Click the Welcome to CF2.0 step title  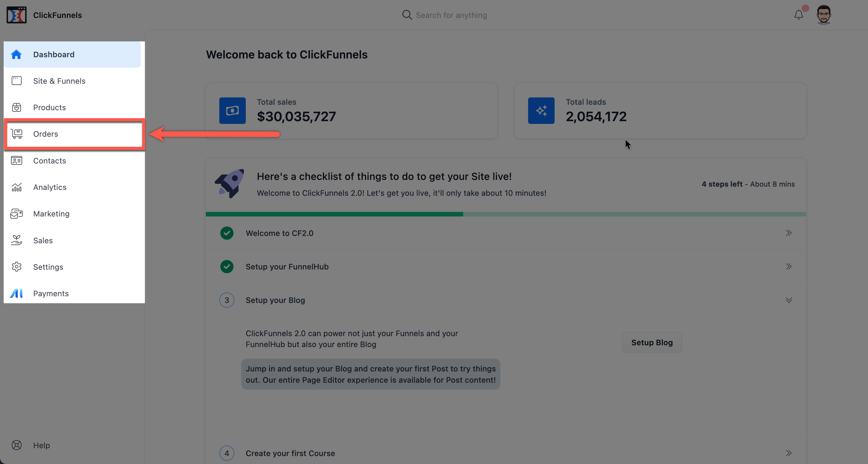279,233
